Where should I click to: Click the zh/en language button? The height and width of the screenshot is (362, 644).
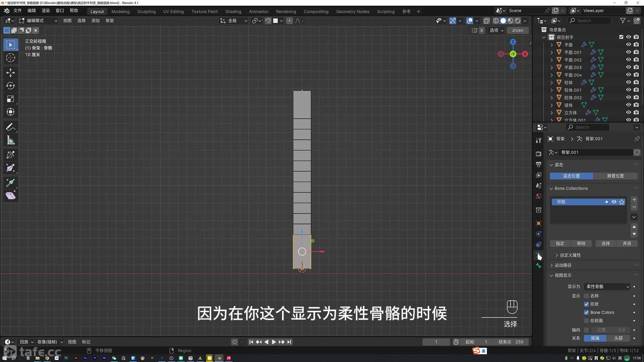(518, 30)
